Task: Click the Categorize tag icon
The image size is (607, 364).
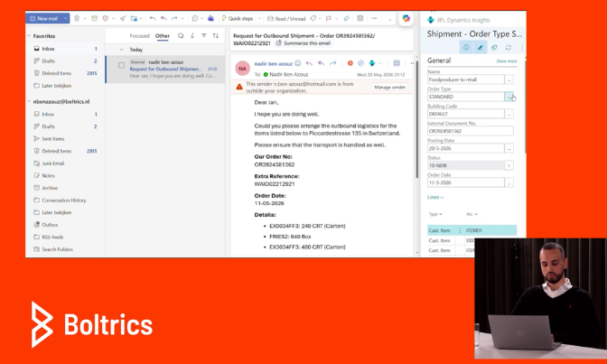Action: click(313, 18)
